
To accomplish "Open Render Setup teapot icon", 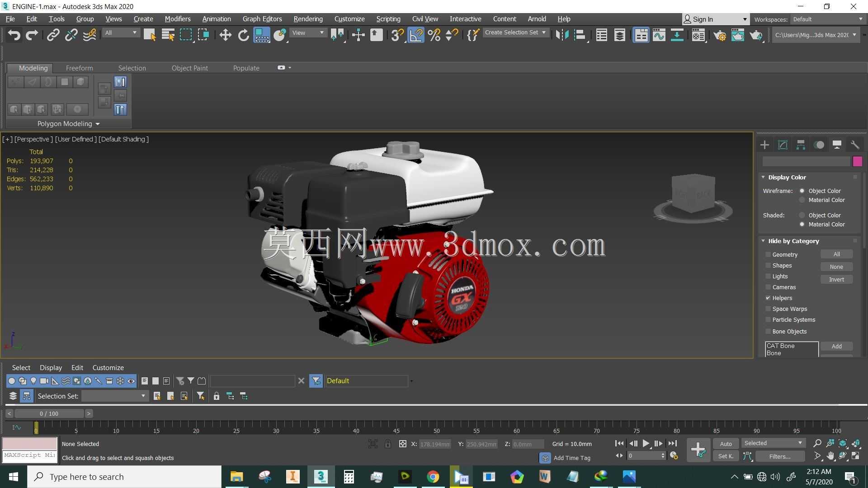I will click(x=719, y=35).
